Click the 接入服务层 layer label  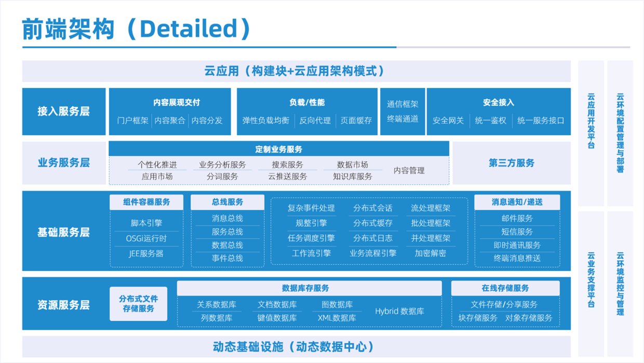pyautogui.click(x=63, y=111)
